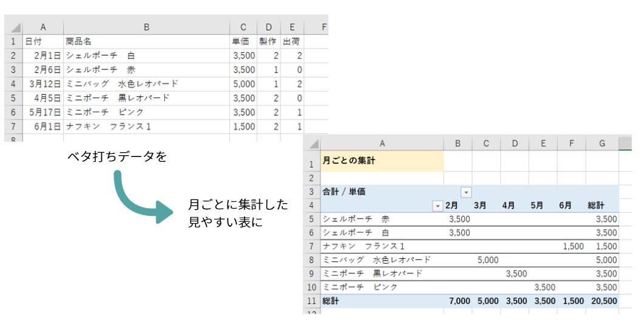Select the 5月17日 date cell
Viewport: 644px width, 331px height.
(43, 112)
